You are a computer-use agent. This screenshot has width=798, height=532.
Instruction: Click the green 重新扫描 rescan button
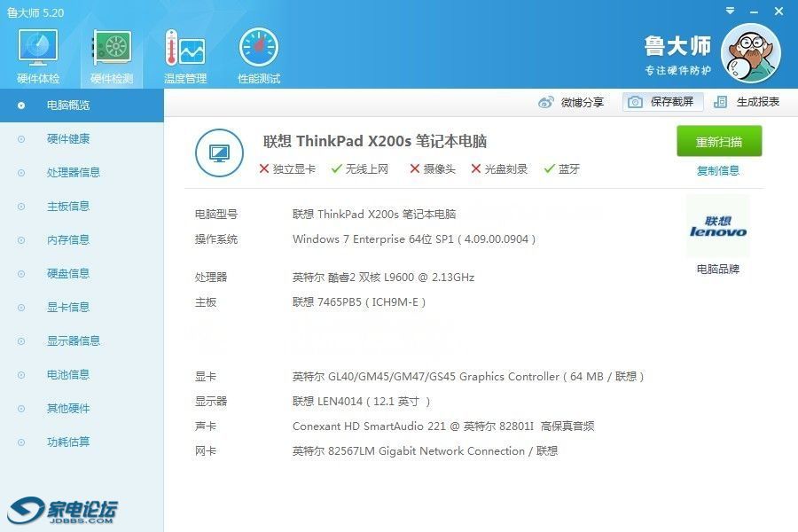[719, 141]
